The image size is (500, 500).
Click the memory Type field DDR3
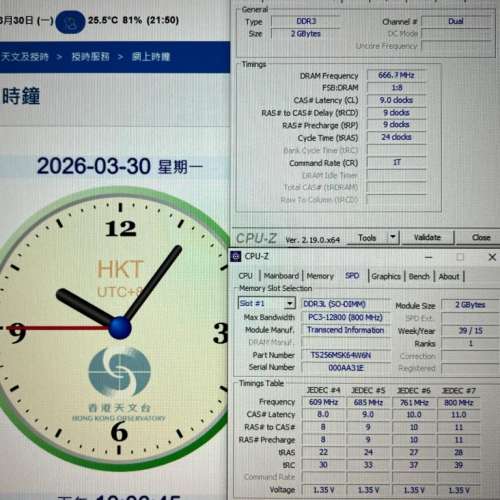(x=306, y=21)
